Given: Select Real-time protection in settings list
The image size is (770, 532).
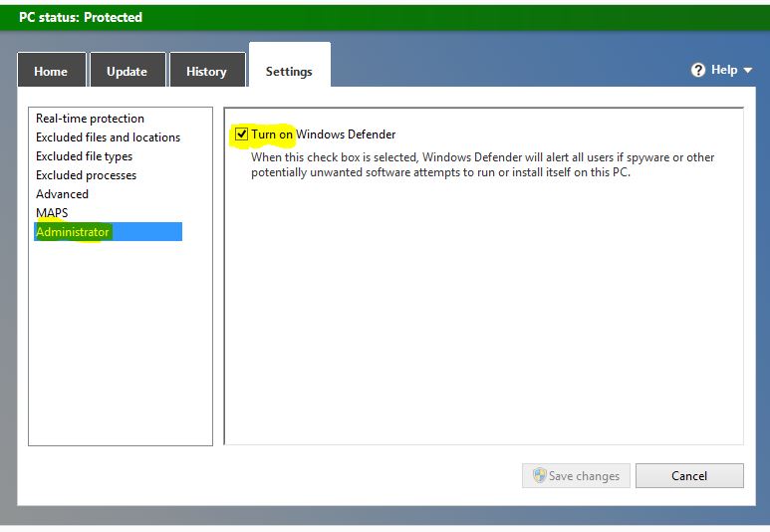Looking at the screenshot, I should 90,119.
